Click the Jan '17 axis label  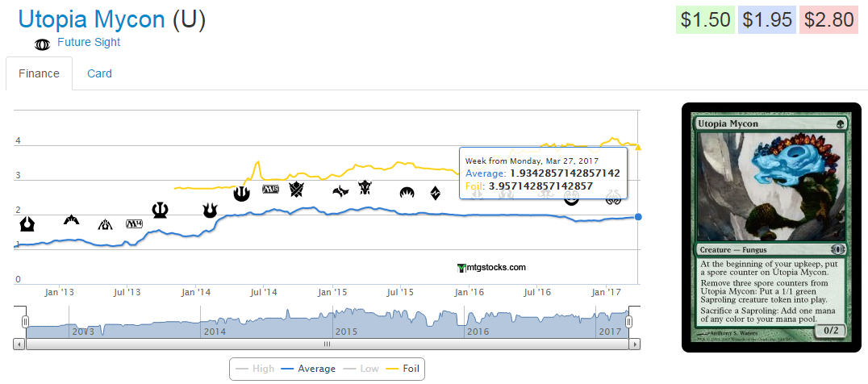coord(607,291)
